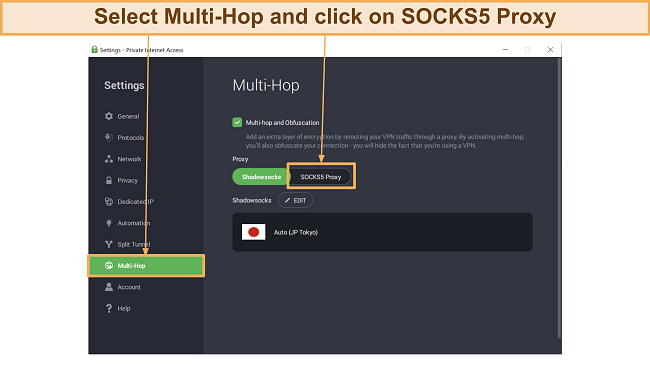The height and width of the screenshot is (366, 650).
Task: Click the Dedicated IP globe icon
Action: click(x=109, y=201)
